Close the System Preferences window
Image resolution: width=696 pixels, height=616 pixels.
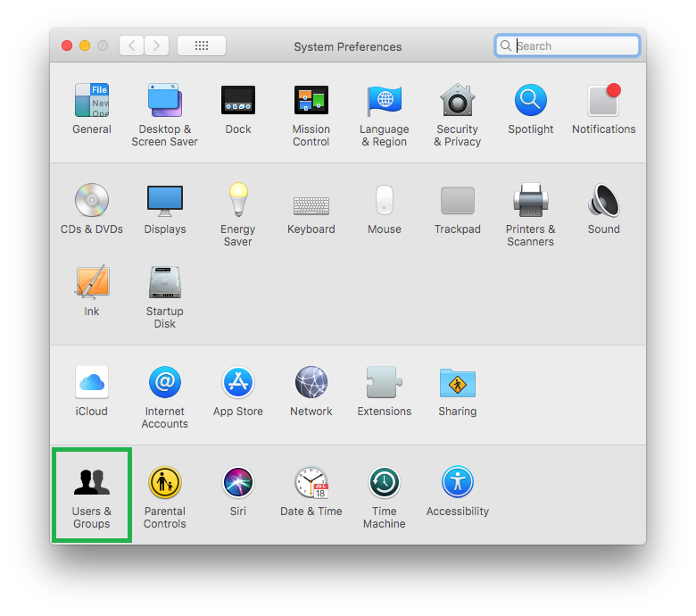[67, 46]
